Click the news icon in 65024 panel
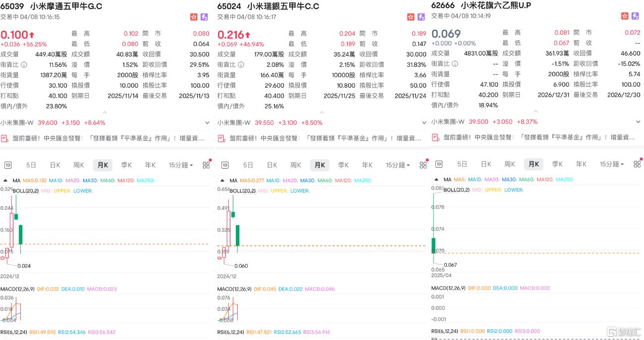Image resolution: width=644 pixels, height=340 pixels. (x=221, y=139)
